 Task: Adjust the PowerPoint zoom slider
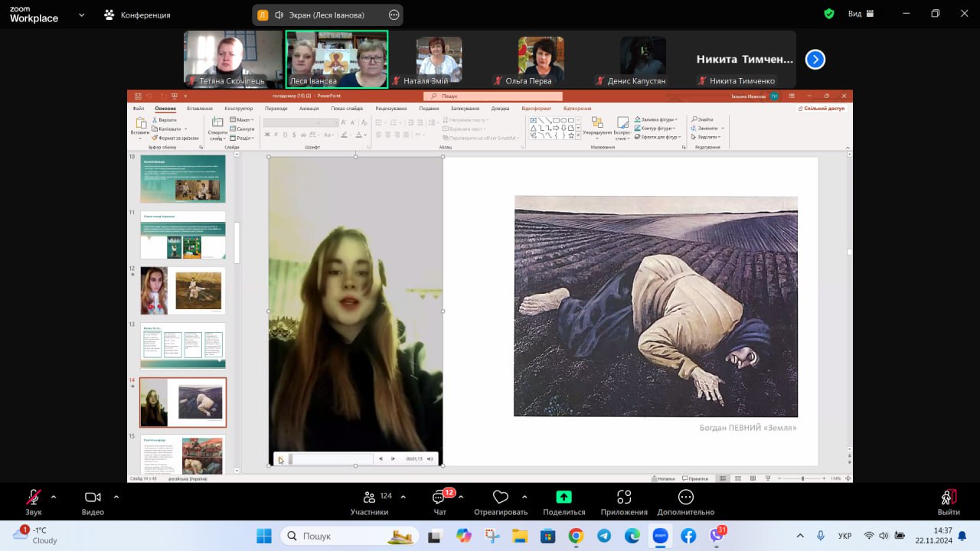pyautogui.click(x=802, y=478)
